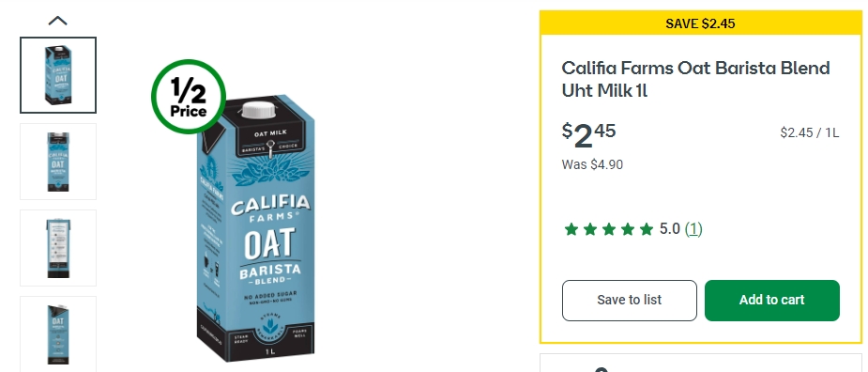
Task: Add the oat milk to cart
Action: (771, 300)
